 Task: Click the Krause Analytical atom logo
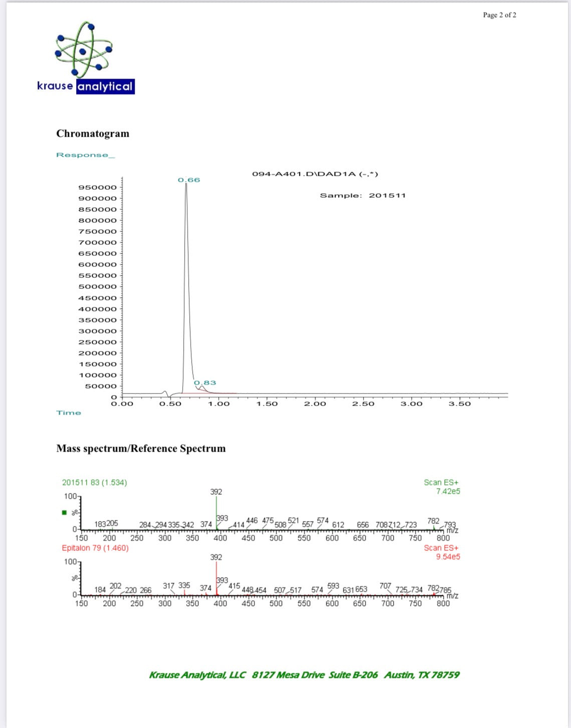[83, 50]
